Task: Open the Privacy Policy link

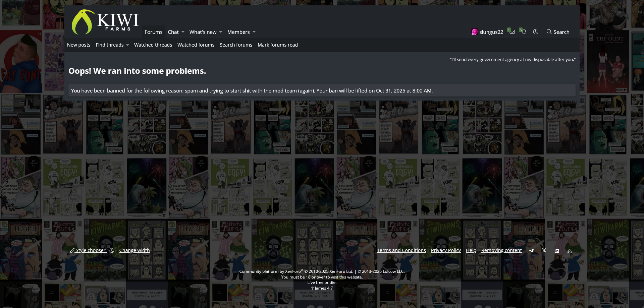Action: pyautogui.click(x=446, y=250)
